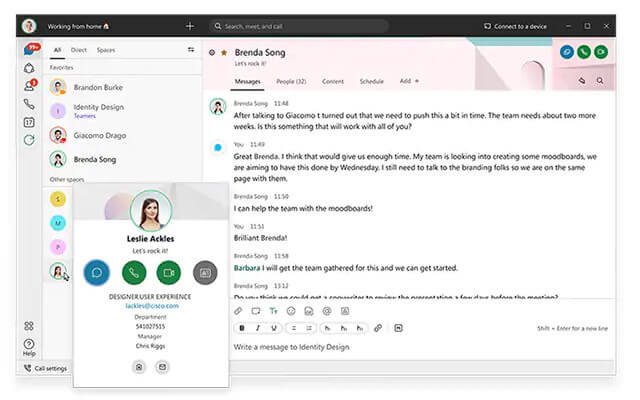Click the Barbara mention in the message

click(x=247, y=268)
